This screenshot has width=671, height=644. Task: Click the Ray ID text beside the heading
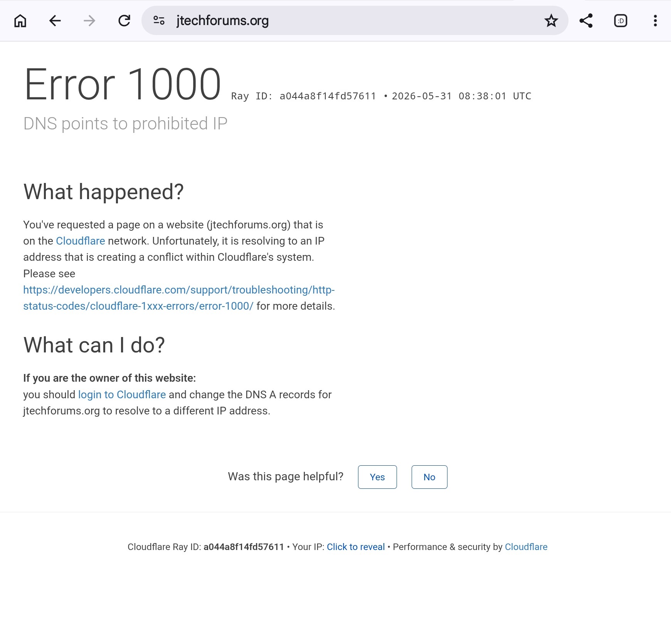click(304, 96)
